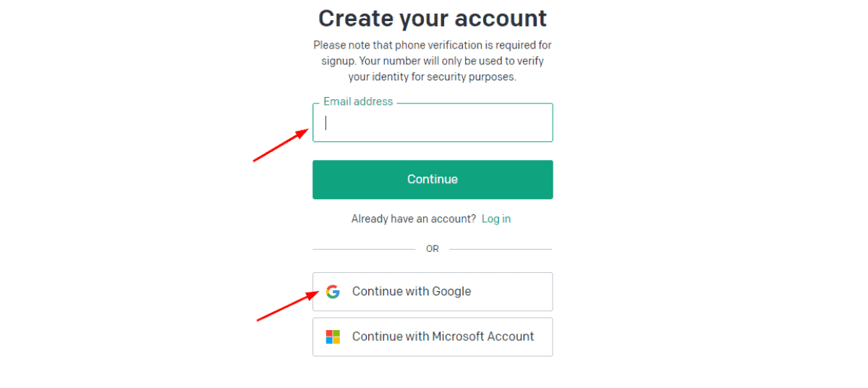Select the words Microsoft Account in button
Image resolution: width=868 pixels, height=388 pixels.
point(483,337)
